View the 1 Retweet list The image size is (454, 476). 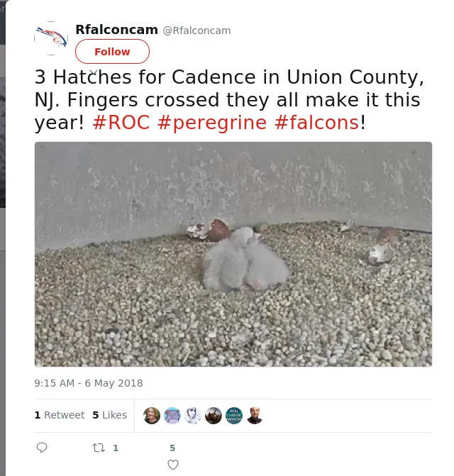(x=60, y=415)
